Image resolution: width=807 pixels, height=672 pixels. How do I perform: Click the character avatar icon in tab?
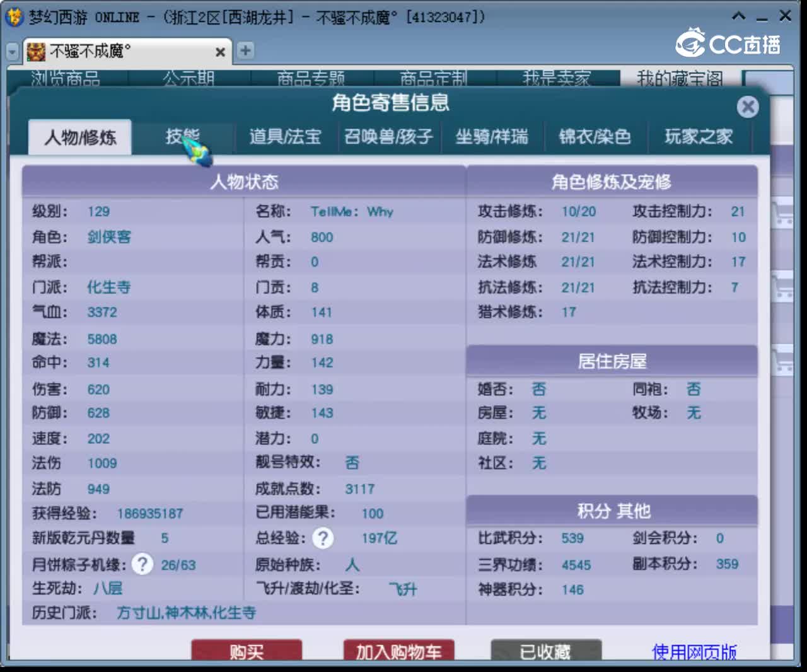[x=36, y=52]
